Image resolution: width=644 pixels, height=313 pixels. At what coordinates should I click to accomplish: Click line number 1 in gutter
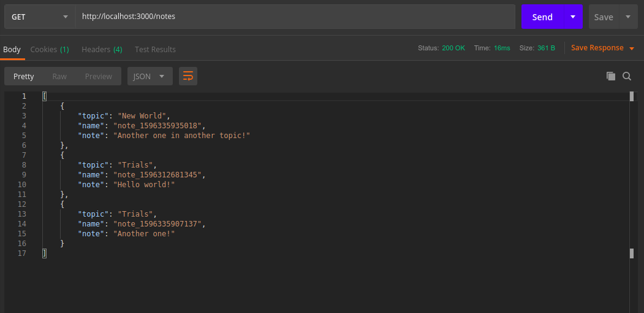pos(24,96)
